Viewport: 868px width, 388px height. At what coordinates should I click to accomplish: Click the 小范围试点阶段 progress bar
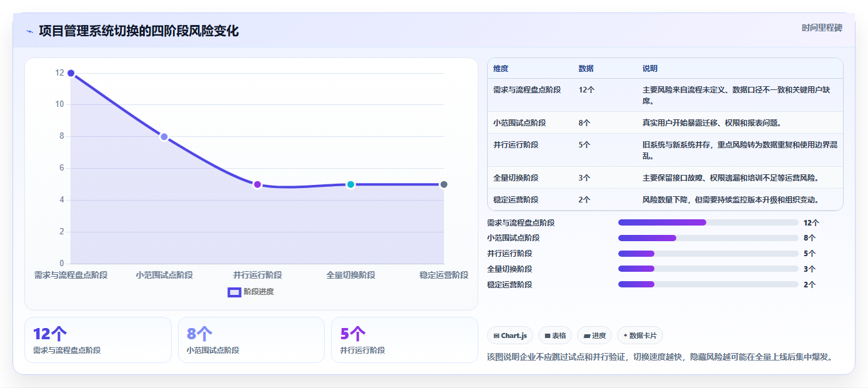(708, 238)
